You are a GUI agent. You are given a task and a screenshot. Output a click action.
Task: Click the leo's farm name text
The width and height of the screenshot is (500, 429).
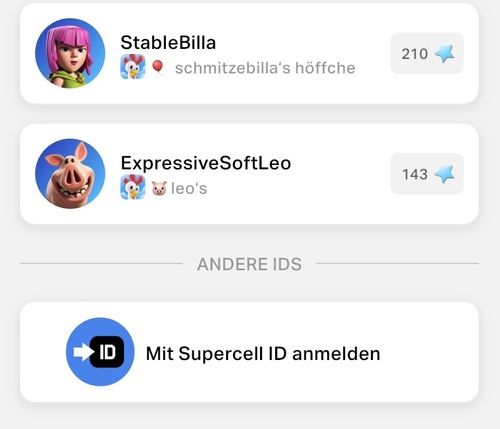pos(189,189)
